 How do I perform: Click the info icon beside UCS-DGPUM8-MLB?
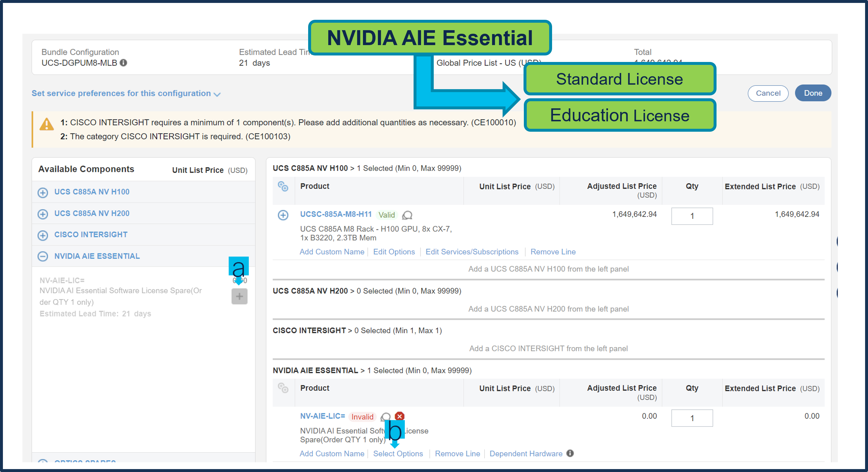tap(123, 63)
